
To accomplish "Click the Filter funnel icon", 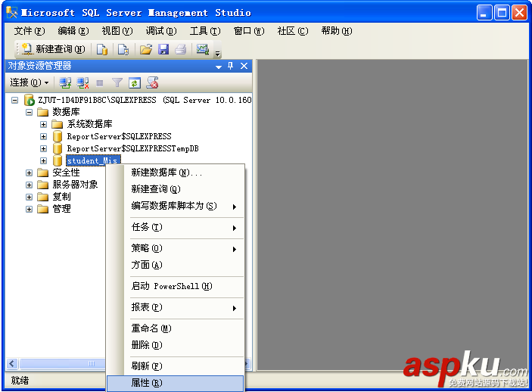I will coord(117,82).
